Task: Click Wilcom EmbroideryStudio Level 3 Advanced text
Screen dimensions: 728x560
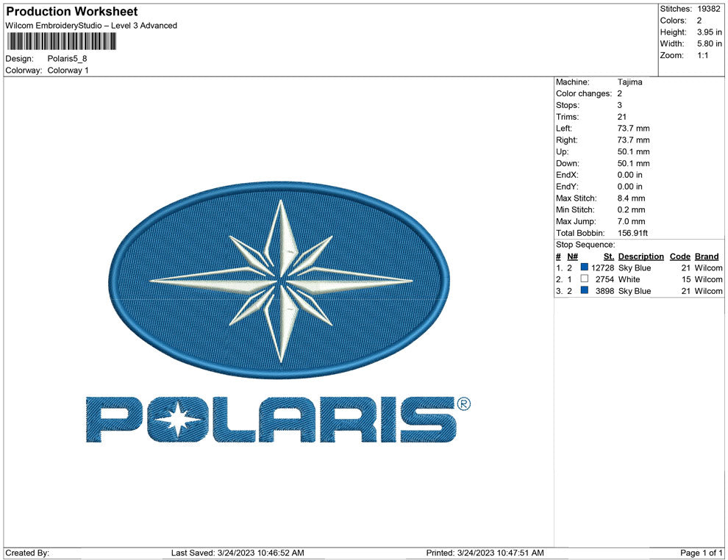Action: click(x=91, y=26)
